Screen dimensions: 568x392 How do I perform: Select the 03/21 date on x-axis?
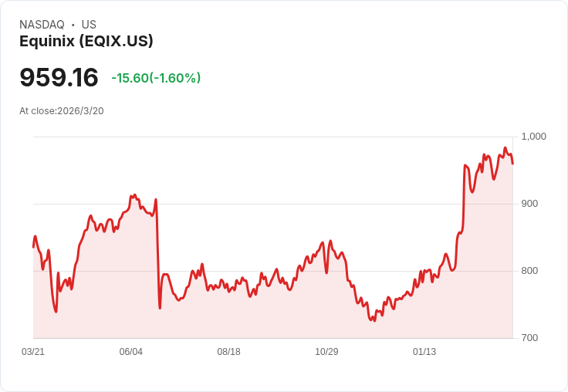tap(33, 352)
